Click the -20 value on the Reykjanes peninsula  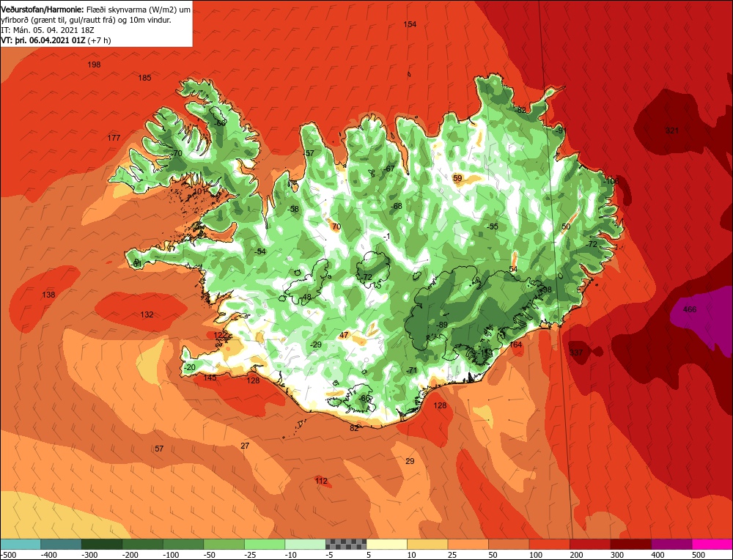point(189,367)
